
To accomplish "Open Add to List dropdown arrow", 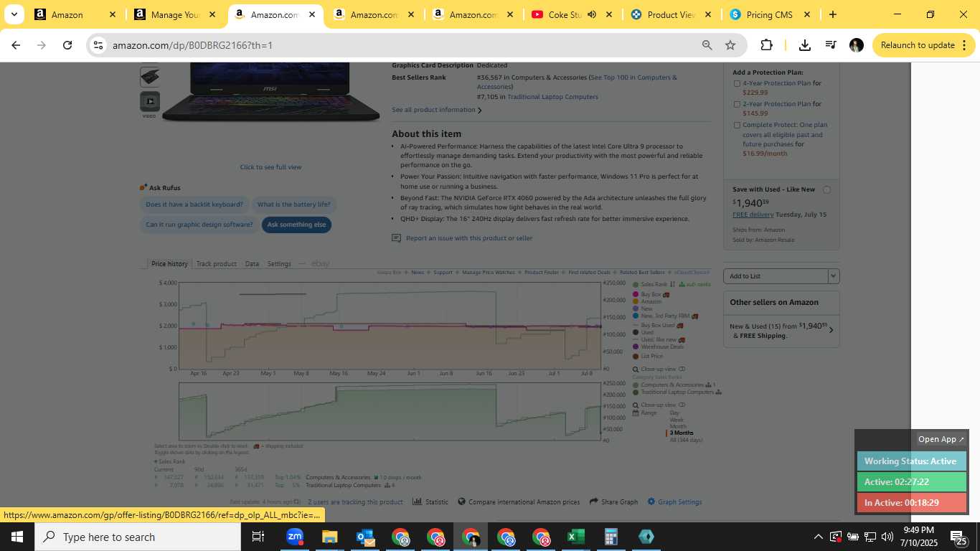I will pos(833,275).
